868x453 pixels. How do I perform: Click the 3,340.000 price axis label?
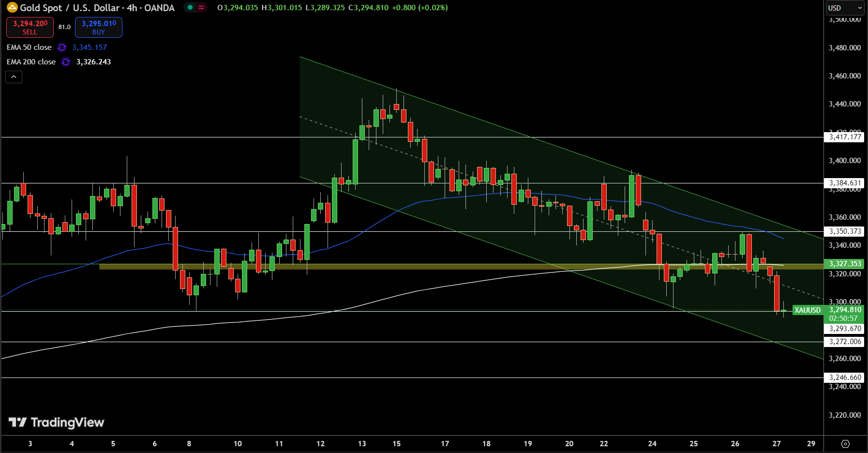845,245
